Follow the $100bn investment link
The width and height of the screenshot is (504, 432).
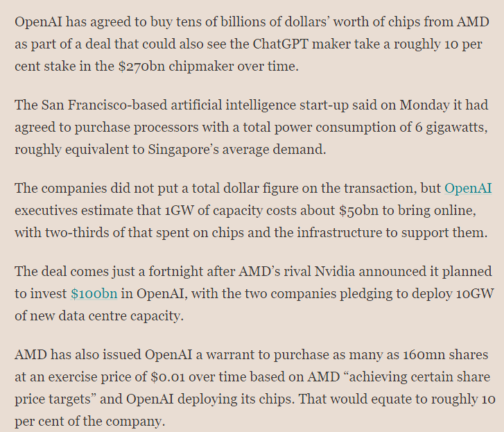pyautogui.click(x=94, y=294)
